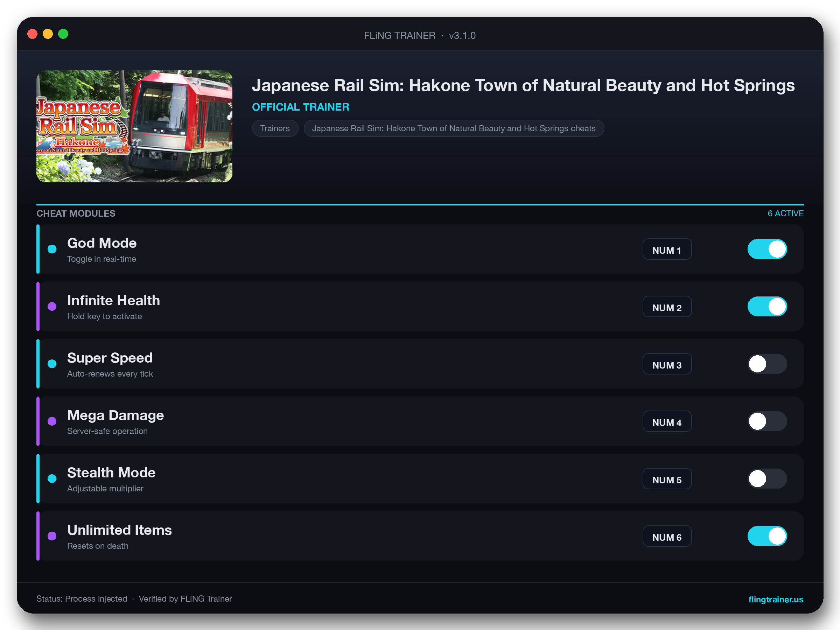Click 'Server-safe operation' description
The height and width of the screenshot is (630, 840).
tap(107, 431)
